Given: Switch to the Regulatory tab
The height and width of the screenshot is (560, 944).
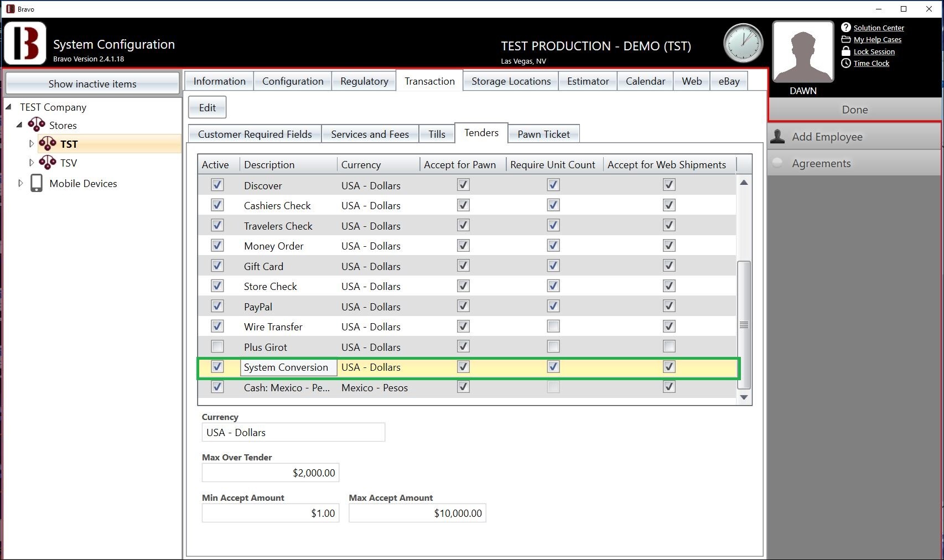Looking at the screenshot, I should pyautogui.click(x=364, y=81).
